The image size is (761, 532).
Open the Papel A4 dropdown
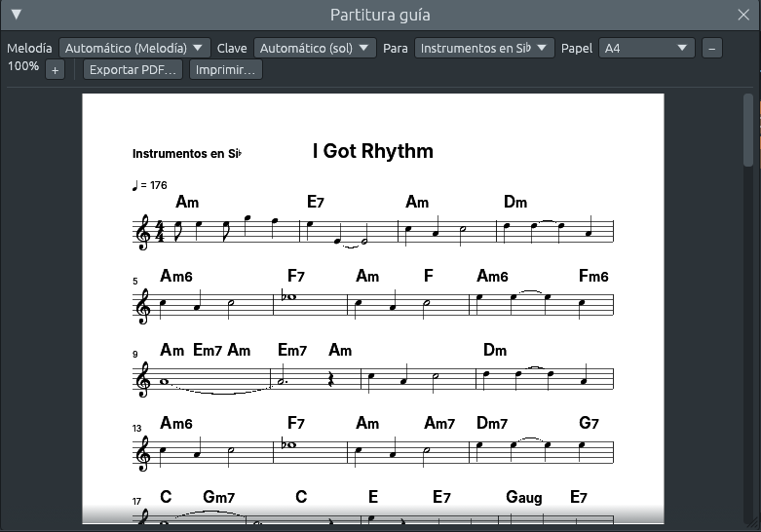646,48
